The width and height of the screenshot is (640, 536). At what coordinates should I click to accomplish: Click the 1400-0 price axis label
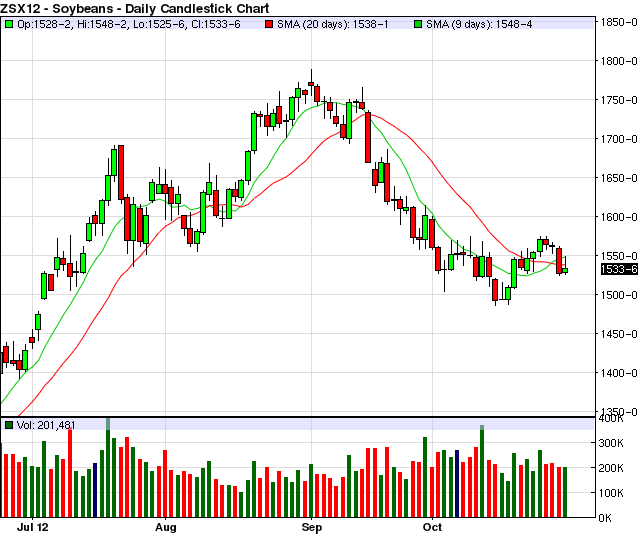tap(619, 373)
